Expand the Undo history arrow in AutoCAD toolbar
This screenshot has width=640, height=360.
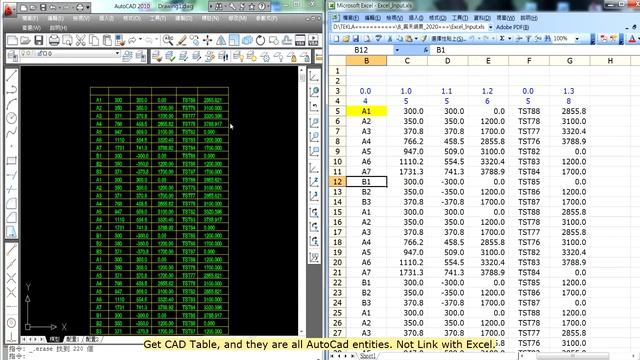tap(140, 39)
